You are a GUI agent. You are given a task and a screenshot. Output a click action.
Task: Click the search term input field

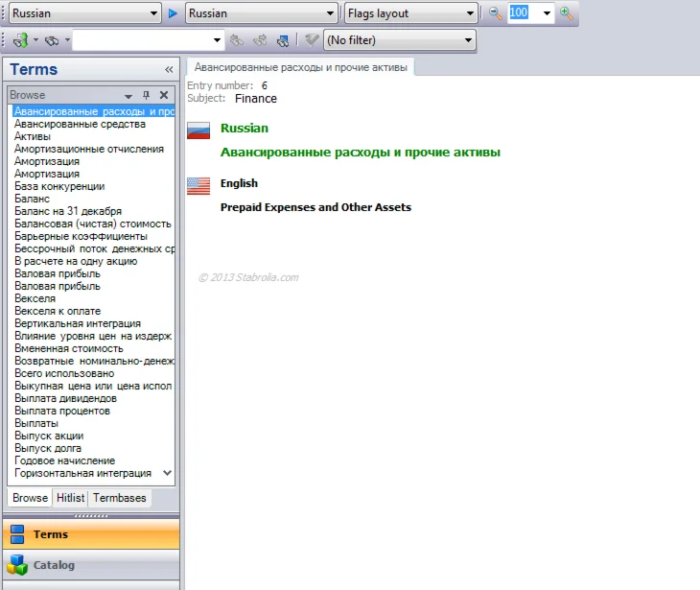click(x=143, y=40)
